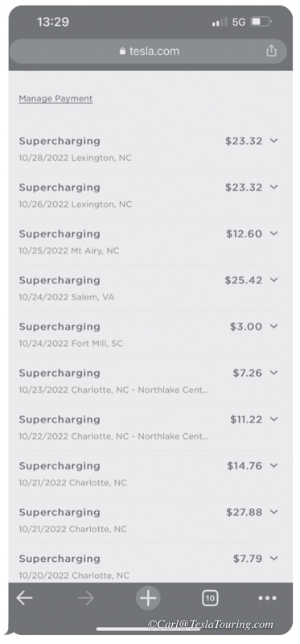Tap the battery indicator in status bar

261,22
